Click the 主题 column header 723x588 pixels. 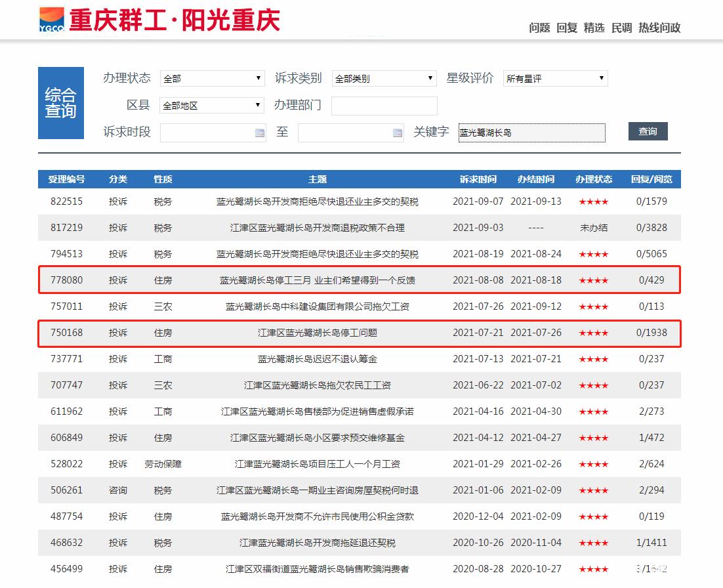pos(318,179)
